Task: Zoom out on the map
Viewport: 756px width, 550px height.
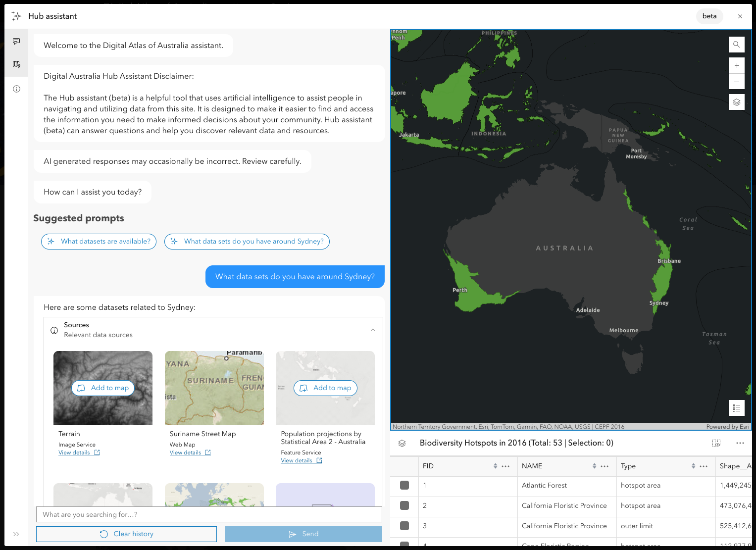Action: pyautogui.click(x=736, y=82)
